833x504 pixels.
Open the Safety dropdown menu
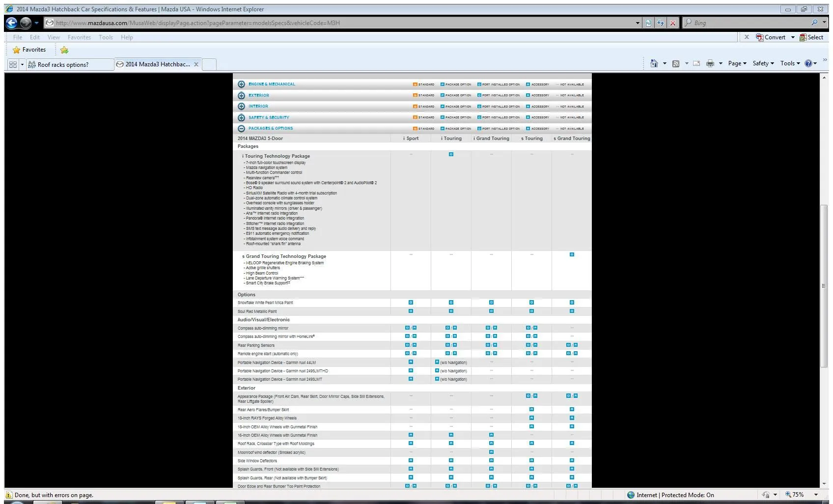(763, 63)
